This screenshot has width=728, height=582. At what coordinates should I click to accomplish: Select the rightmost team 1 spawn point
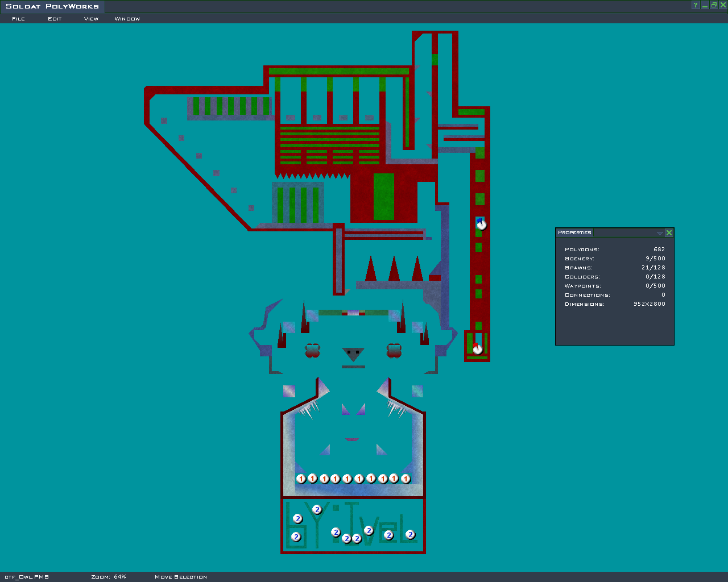point(406,479)
